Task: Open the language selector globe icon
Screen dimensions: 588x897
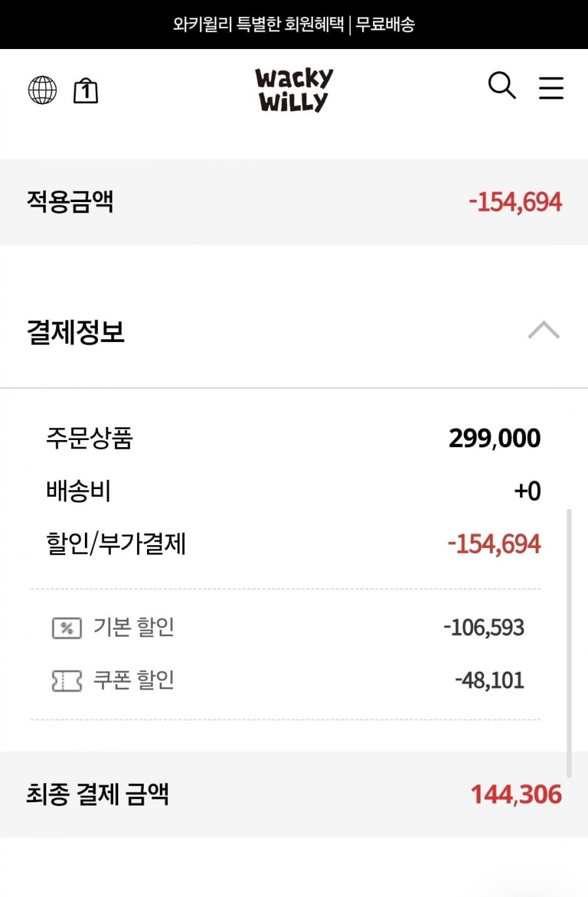Action: pos(42,90)
